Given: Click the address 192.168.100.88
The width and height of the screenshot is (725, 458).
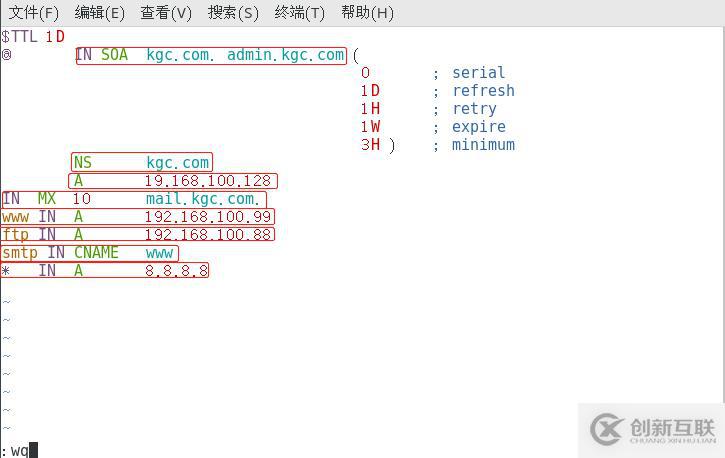Looking at the screenshot, I should click(208, 235).
